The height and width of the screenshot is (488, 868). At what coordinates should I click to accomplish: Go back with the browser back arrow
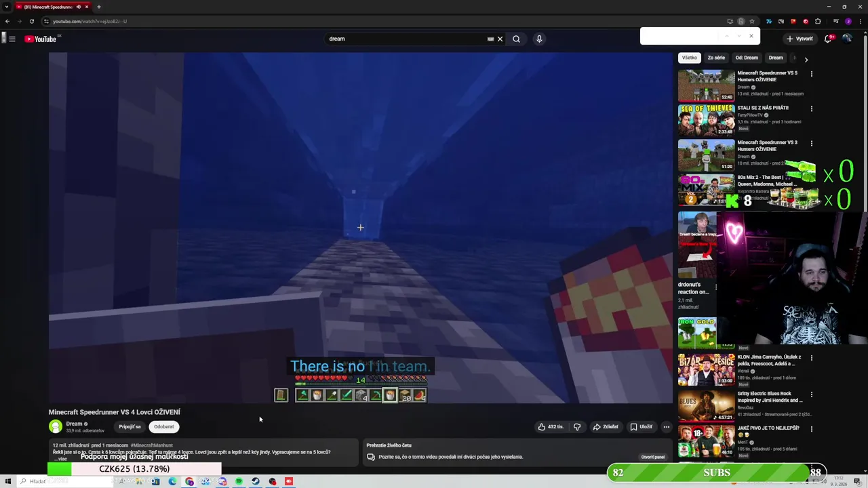coord(7,21)
